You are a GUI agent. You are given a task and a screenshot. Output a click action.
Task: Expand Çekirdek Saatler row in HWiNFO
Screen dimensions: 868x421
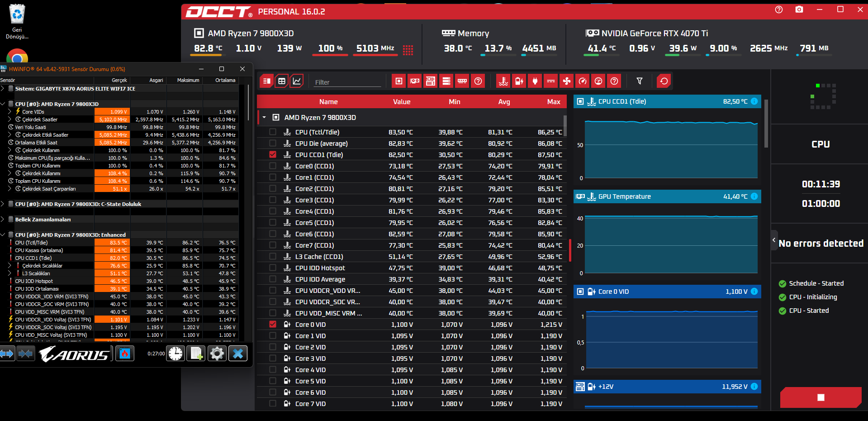point(9,119)
